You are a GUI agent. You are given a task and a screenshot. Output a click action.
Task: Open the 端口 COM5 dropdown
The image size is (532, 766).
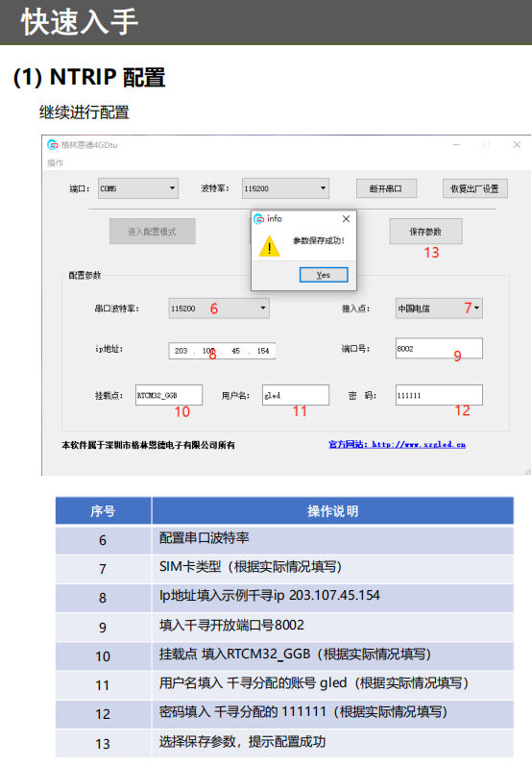click(138, 188)
